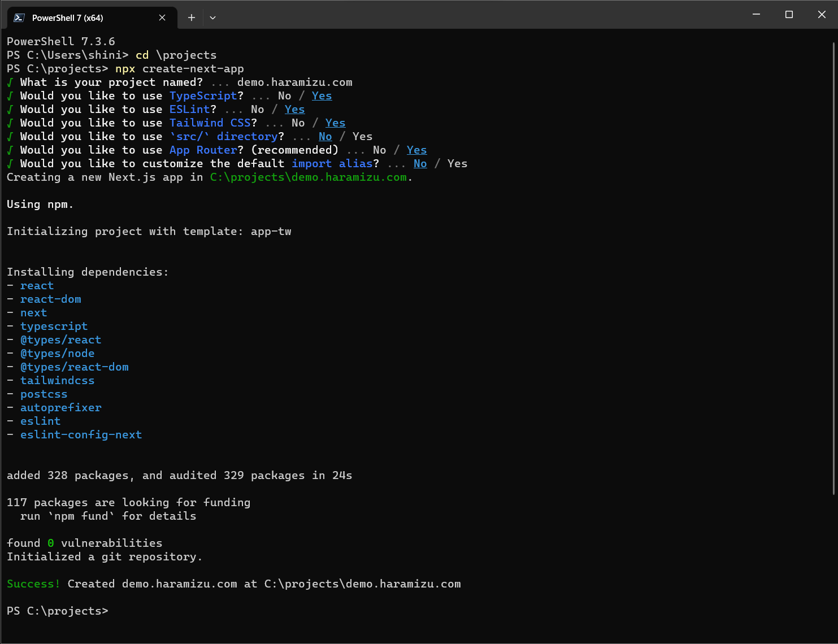Click the Yes answer on the Tailwind CSS line
Viewport: 838px width, 644px height.
[335, 123]
